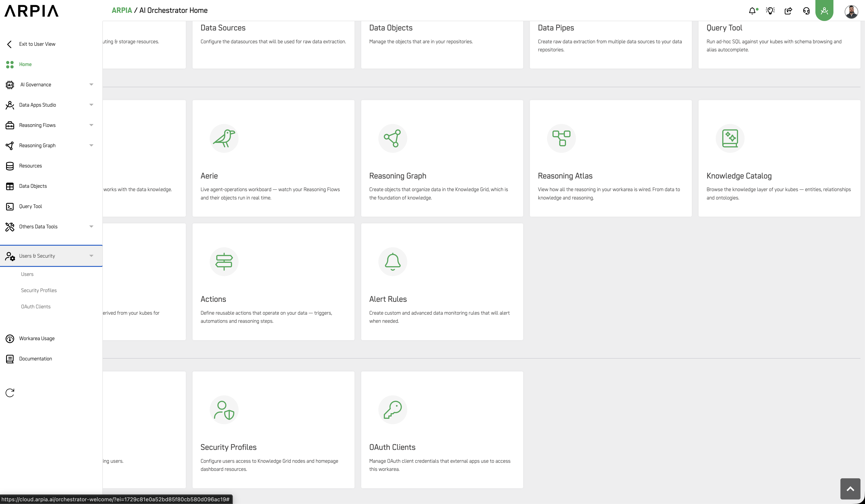Click the Reasoning Flows briefcase icon
The width and height of the screenshot is (865, 504).
pyautogui.click(x=10, y=125)
